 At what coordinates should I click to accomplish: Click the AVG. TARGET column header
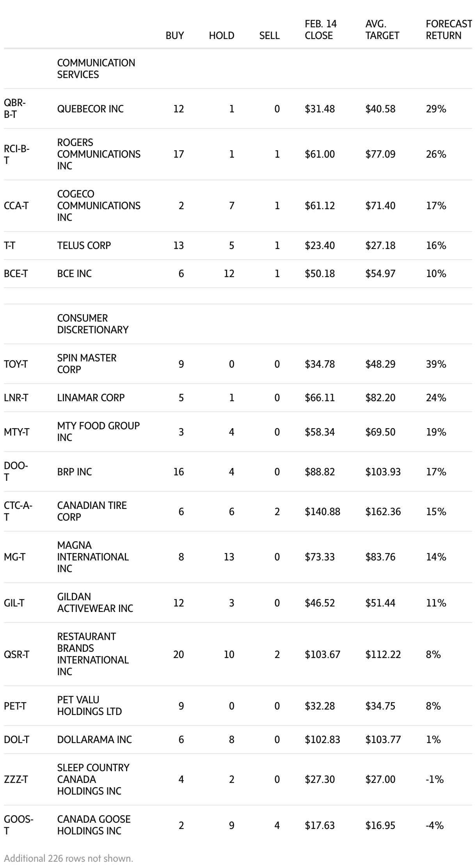coord(382,30)
